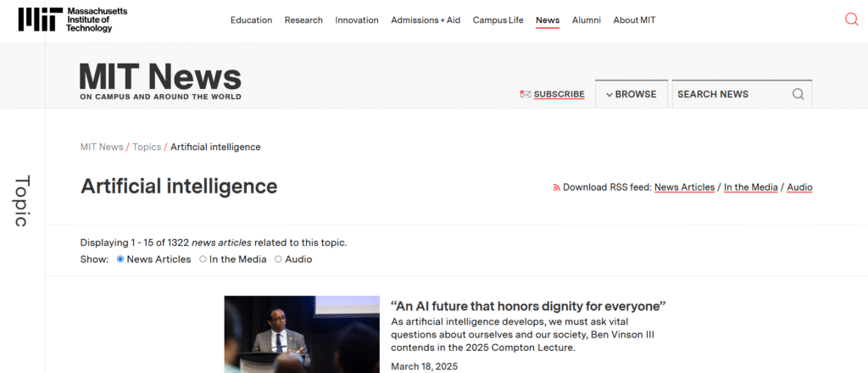Viewport: 868px width, 373px height.
Task: Open the News Articles RSS feed link
Action: coord(684,187)
